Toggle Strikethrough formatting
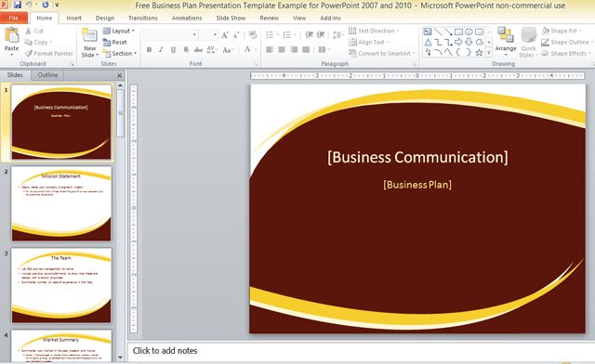The height and width of the screenshot is (364, 595). [x=198, y=49]
